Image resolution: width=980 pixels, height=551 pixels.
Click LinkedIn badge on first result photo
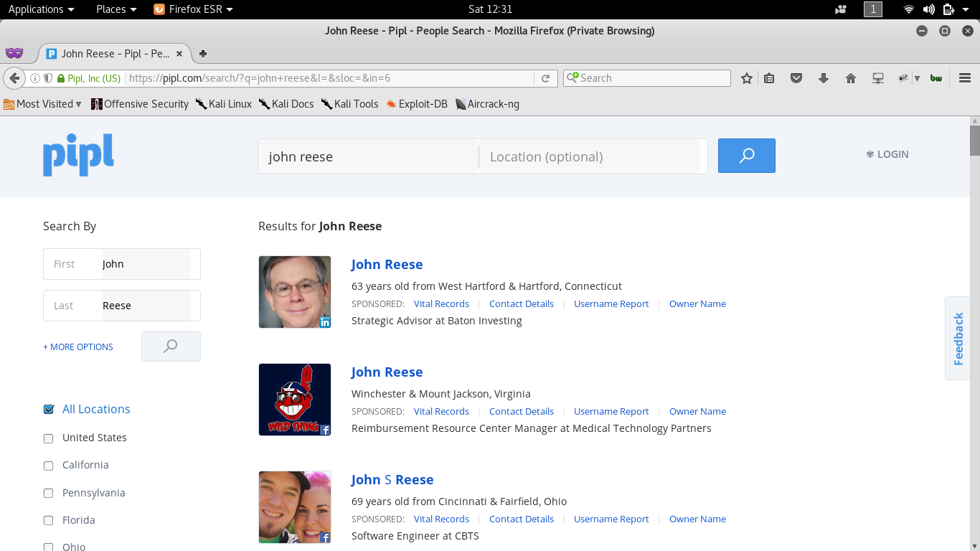tap(325, 322)
